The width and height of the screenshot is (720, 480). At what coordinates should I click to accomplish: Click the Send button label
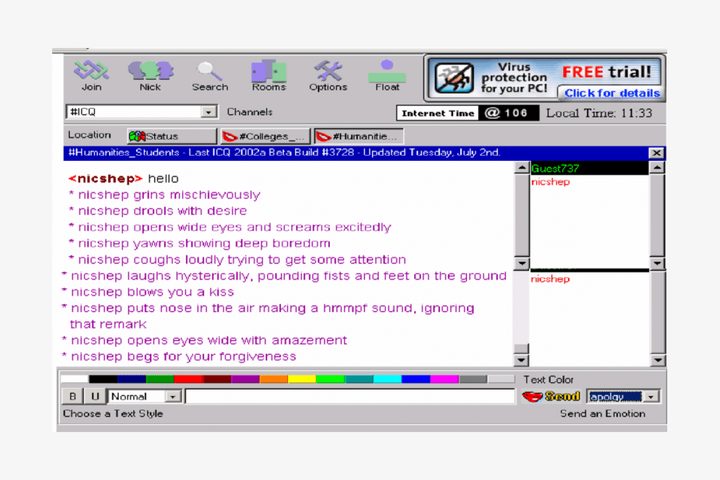pyautogui.click(x=562, y=396)
